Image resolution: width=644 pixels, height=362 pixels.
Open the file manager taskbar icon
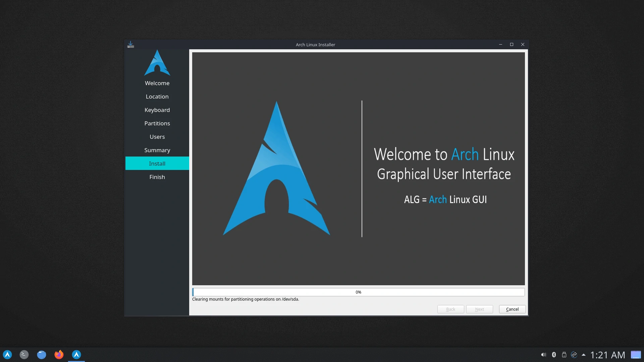(42, 355)
